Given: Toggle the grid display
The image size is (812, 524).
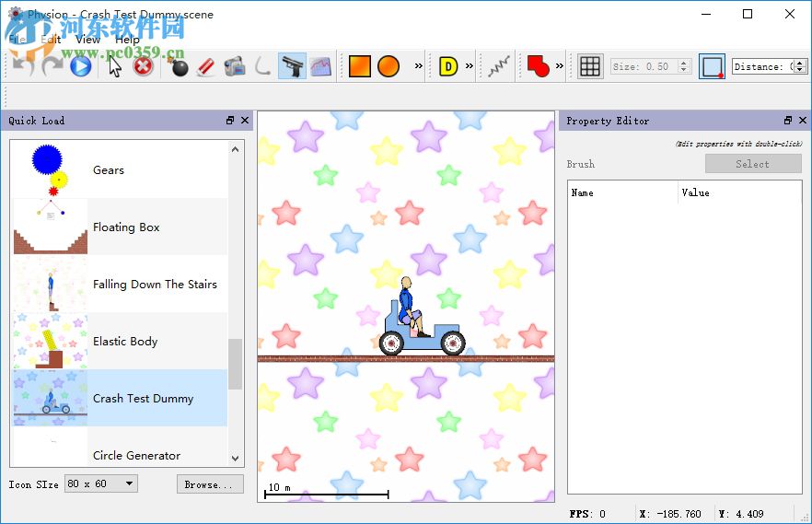Looking at the screenshot, I should click(590, 66).
